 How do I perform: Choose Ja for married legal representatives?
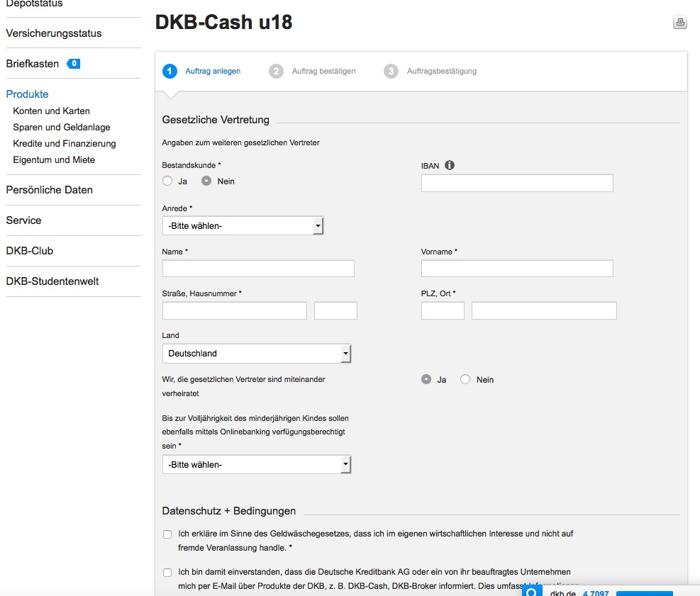pos(426,379)
